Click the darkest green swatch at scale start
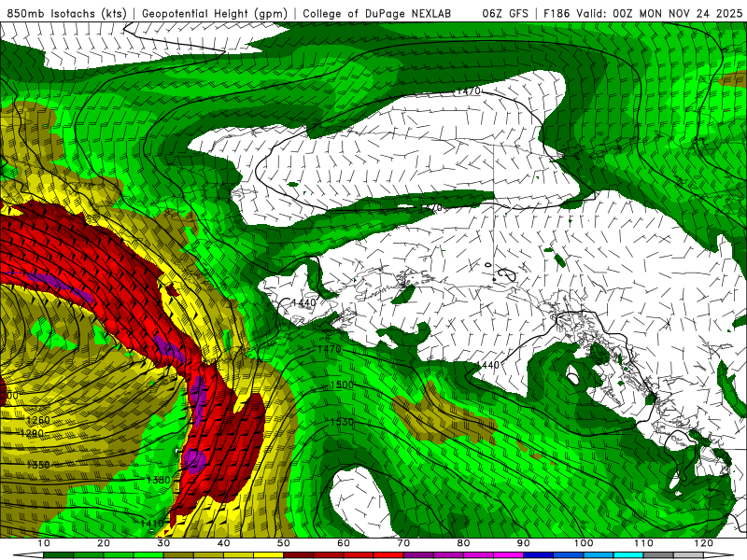The image size is (747, 560). tap(58, 555)
